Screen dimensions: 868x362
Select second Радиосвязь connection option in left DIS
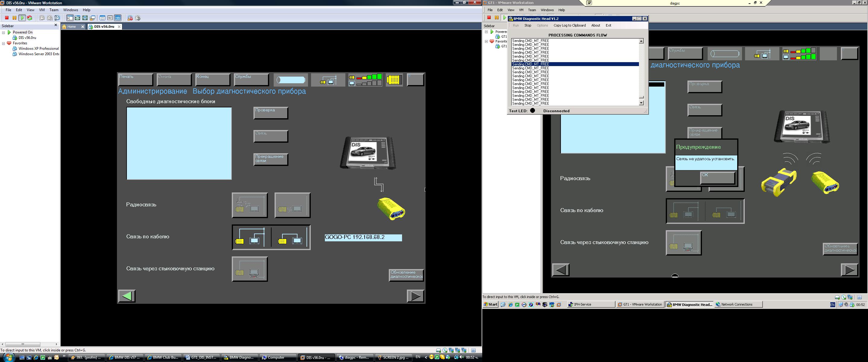click(292, 205)
